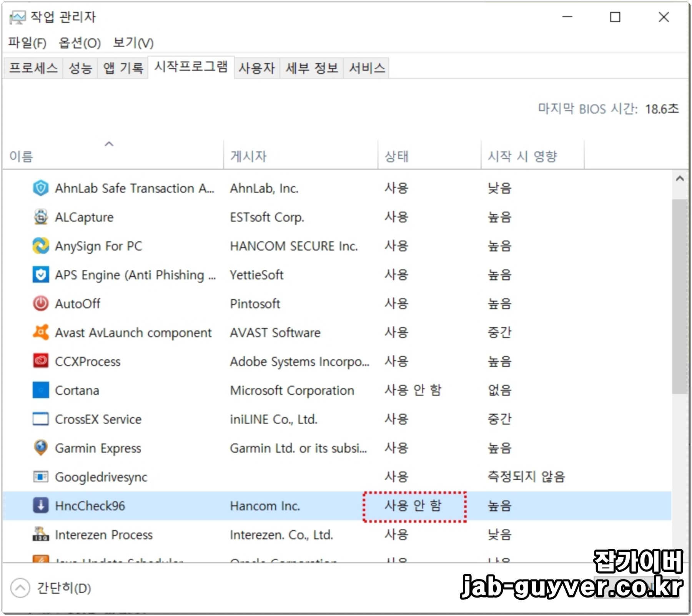Click publisher Microsoft Corporation
This screenshot has height=616, width=692.
(x=292, y=390)
